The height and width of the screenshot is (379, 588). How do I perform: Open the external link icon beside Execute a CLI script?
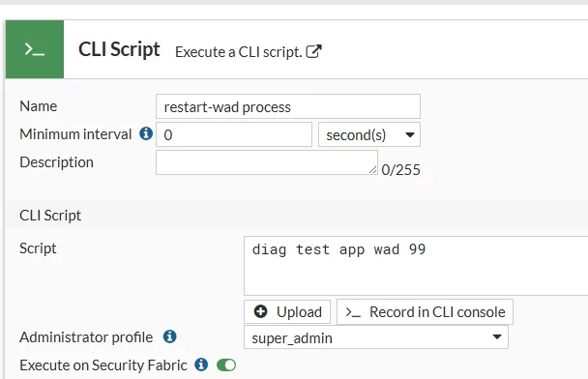point(314,51)
